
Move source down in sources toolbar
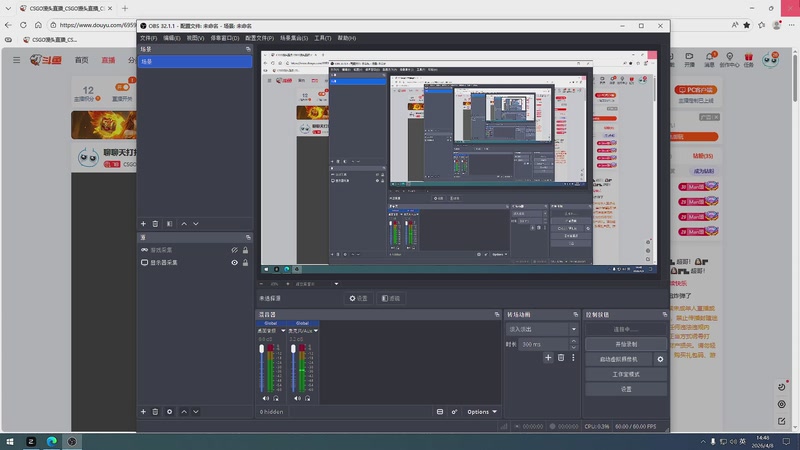click(196, 412)
